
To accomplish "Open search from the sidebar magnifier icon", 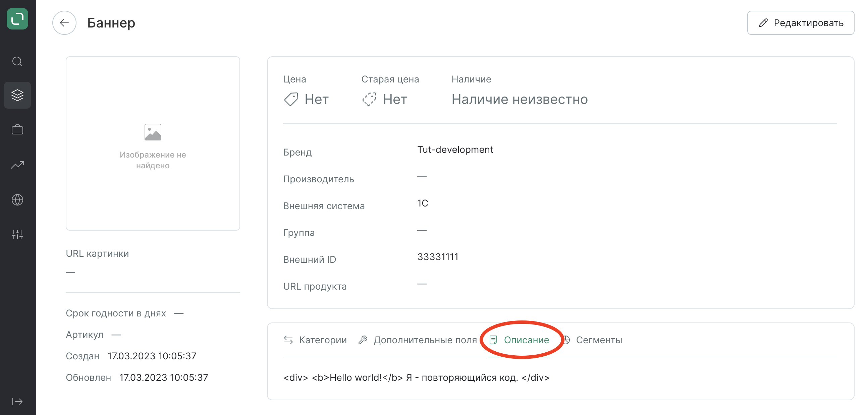I will (17, 62).
